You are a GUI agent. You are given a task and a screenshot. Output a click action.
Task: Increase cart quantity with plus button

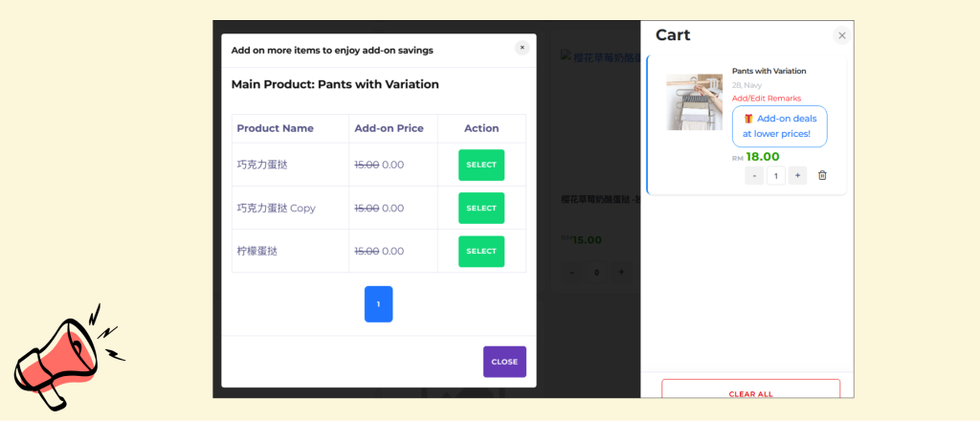click(797, 175)
